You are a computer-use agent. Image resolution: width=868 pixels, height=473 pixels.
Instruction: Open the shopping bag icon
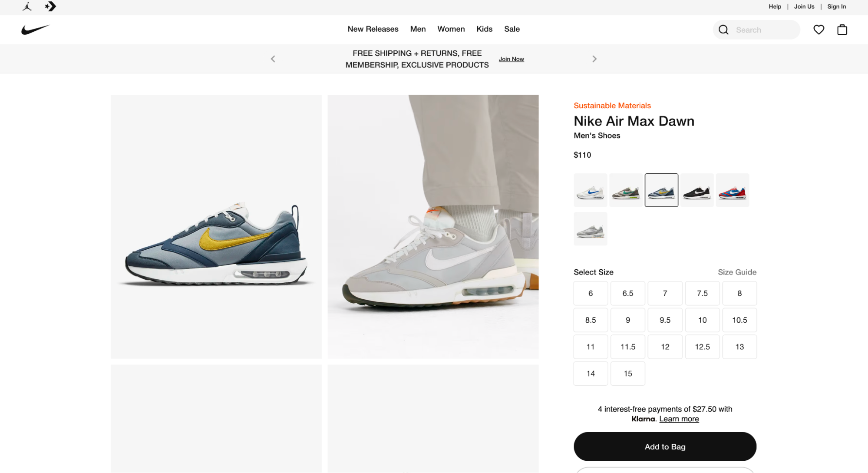point(842,30)
